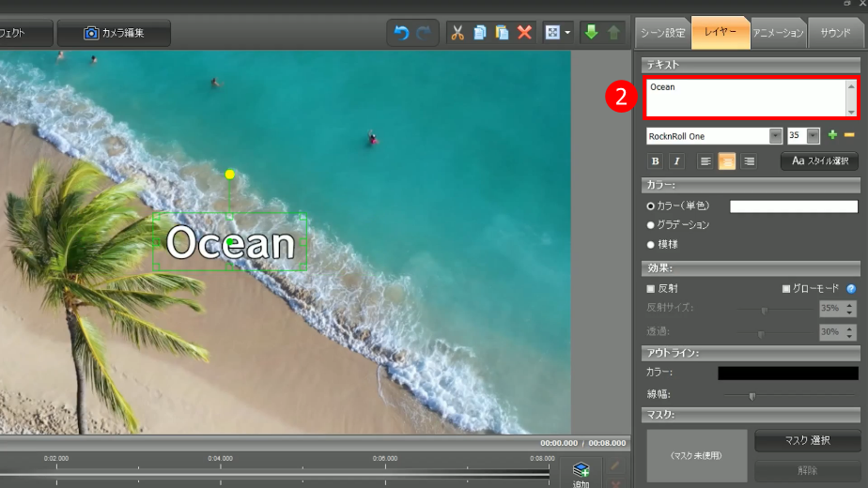Open the font size 35 dropdown

coord(814,136)
